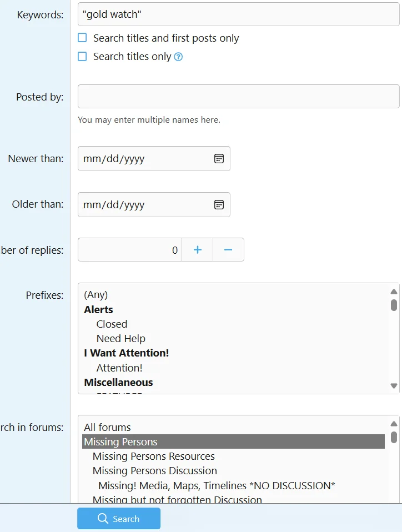Screen dimensions: 402x532
Task: Choose Missing Persons Discussion forum
Action: [x=154, y=470]
